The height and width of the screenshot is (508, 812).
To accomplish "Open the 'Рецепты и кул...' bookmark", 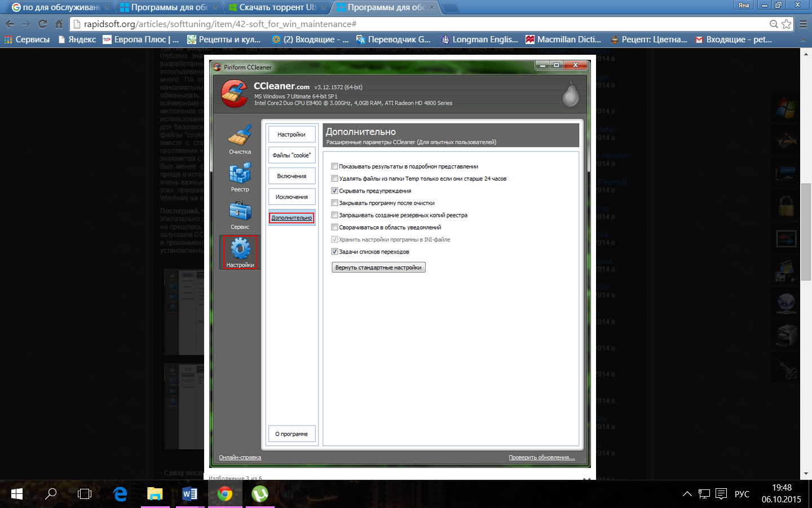I will click(x=224, y=40).
